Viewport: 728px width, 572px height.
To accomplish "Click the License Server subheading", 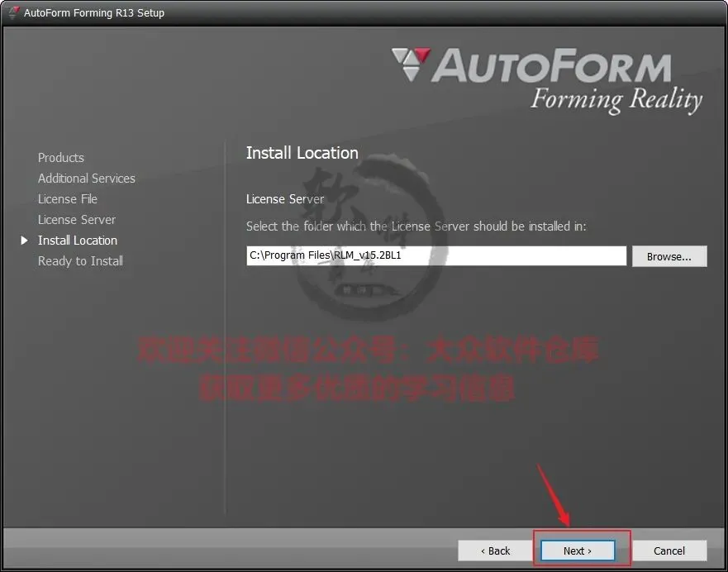I will point(285,199).
